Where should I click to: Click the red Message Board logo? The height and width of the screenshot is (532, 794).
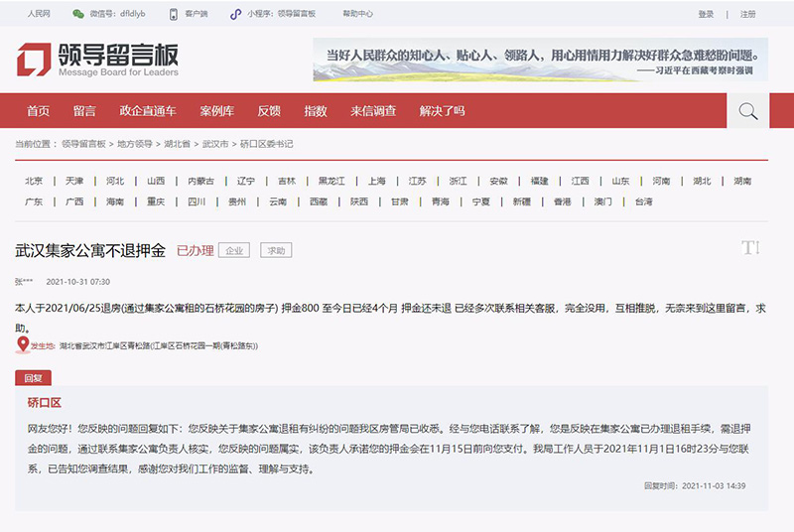click(x=33, y=60)
